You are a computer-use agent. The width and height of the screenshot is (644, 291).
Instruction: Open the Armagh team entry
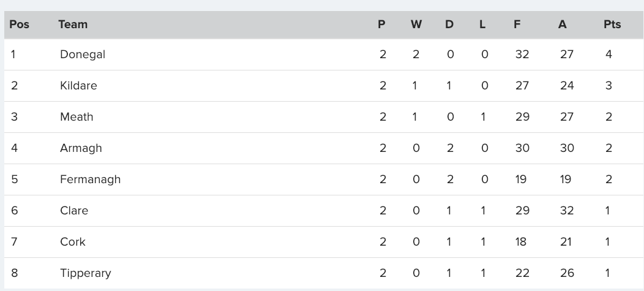click(81, 148)
